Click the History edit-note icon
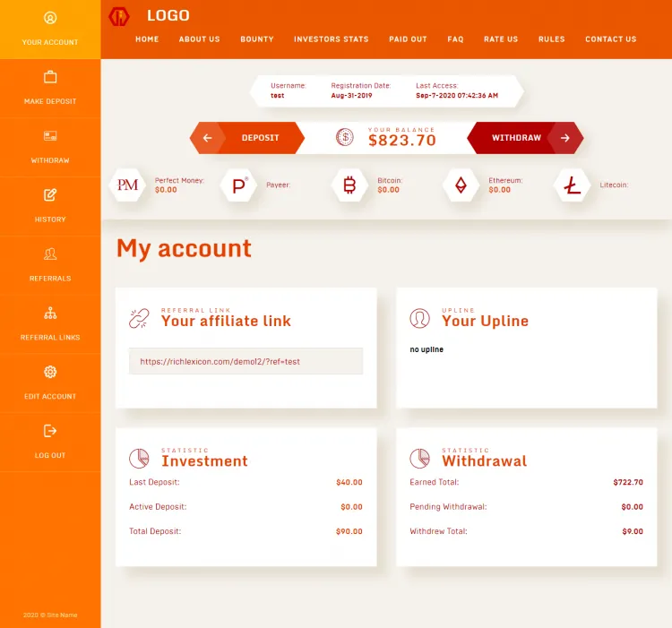The image size is (672, 628). click(x=50, y=195)
